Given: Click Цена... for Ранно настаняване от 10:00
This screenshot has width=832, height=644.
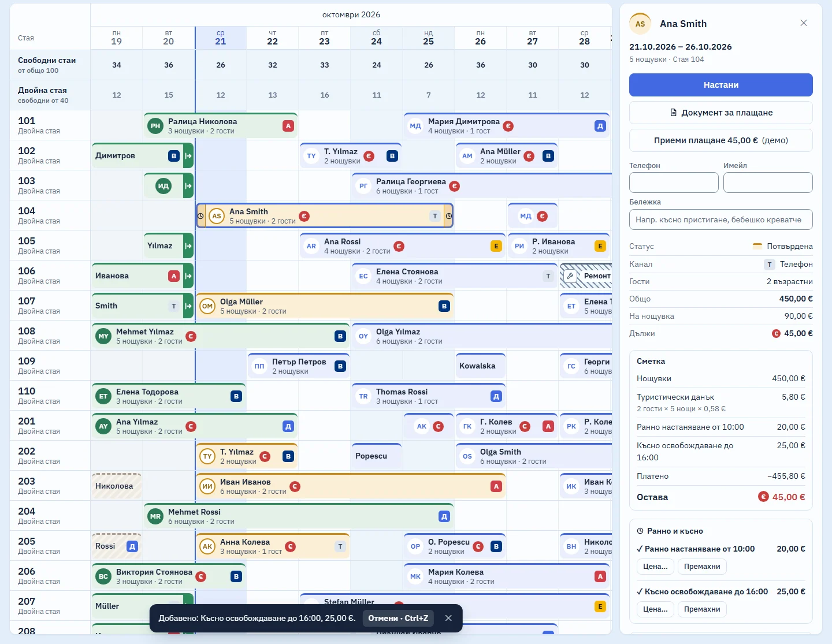Looking at the screenshot, I should pyautogui.click(x=655, y=567).
